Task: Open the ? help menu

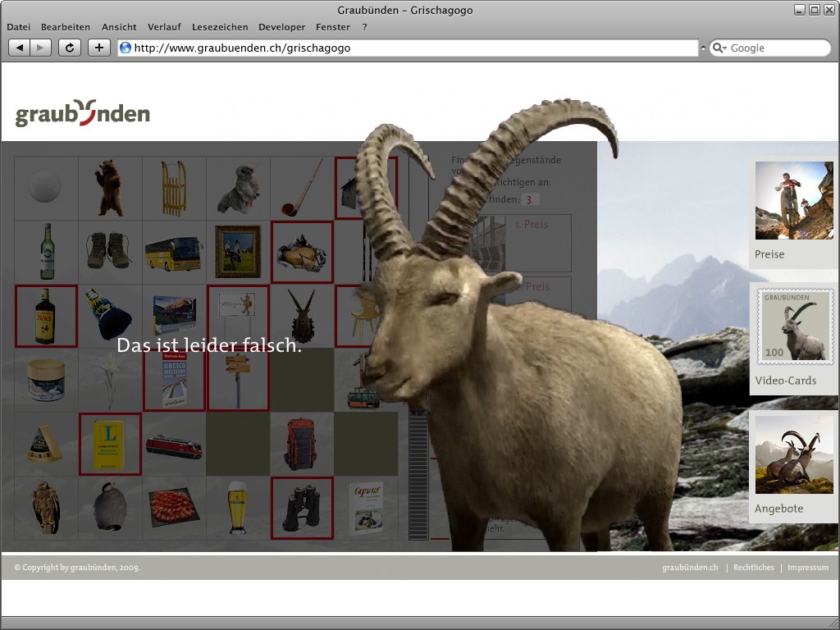Action: (364, 27)
